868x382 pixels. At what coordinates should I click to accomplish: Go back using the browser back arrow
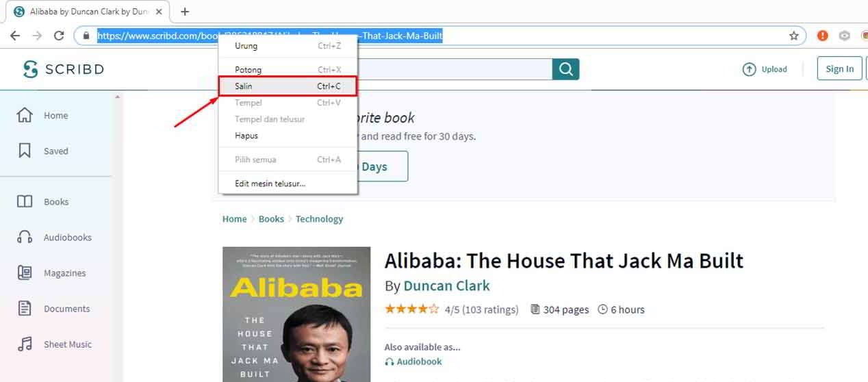15,36
